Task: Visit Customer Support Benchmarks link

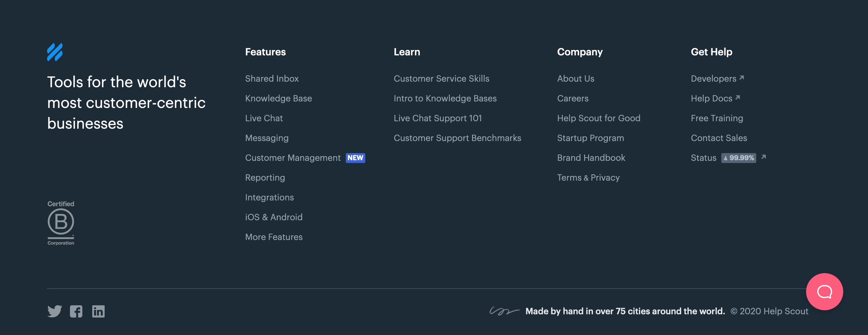Action: point(457,138)
